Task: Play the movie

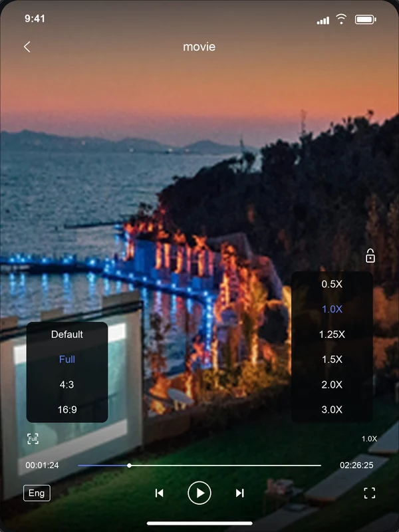Action: (x=199, y=493)
